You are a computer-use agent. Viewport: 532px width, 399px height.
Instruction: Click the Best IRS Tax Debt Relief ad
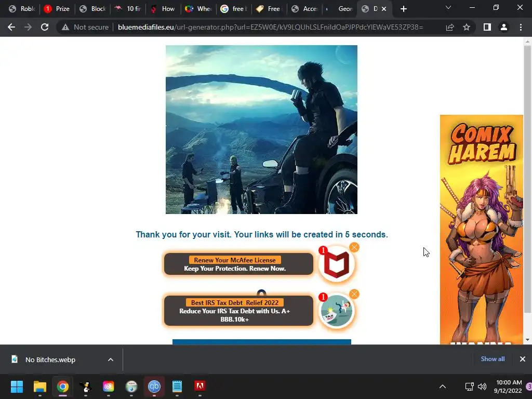pos(238,311)
